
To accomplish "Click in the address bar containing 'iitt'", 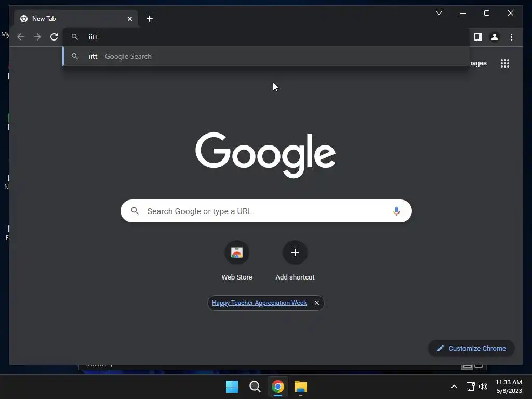I will 266,37.
